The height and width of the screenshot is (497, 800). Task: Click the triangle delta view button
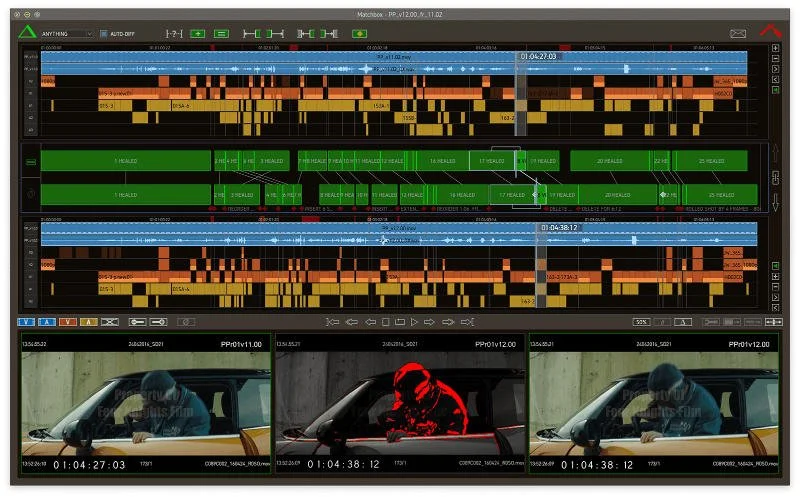tap(683, 322)
